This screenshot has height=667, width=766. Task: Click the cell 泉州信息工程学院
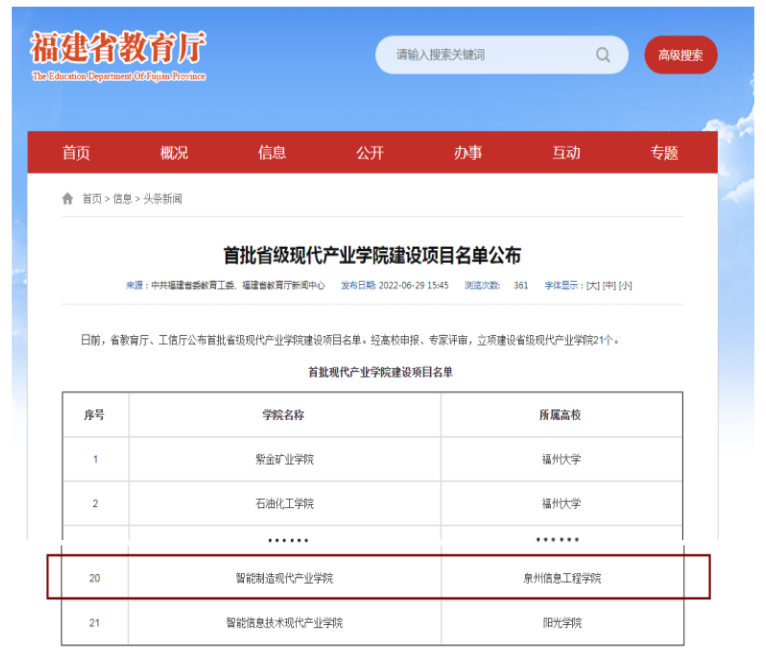click(562, 578)
